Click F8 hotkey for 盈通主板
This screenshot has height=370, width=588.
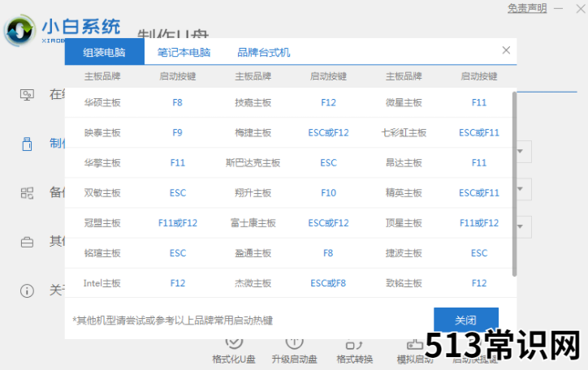click(x=328, y=253)
